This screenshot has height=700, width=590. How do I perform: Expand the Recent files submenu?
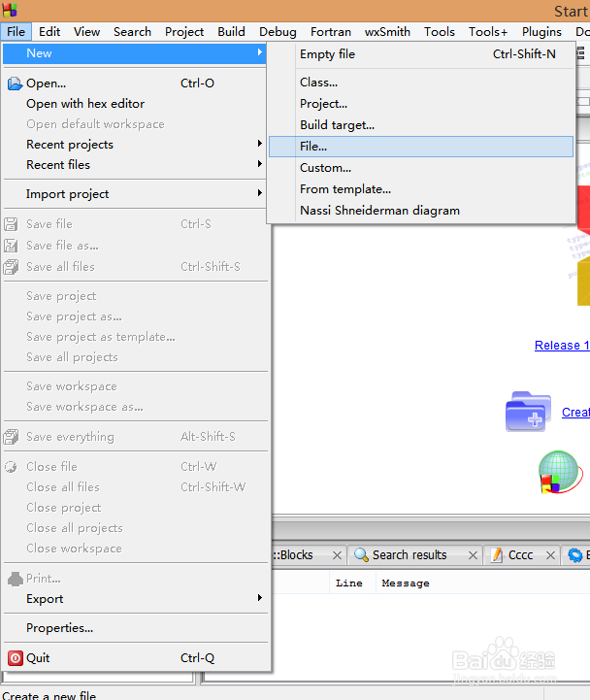coord(260,164)
